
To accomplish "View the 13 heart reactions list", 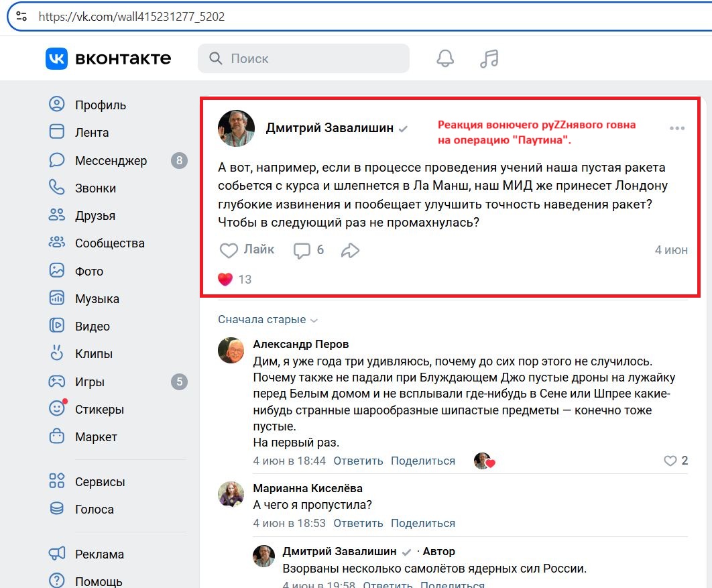I will click(x=235, y=279).
